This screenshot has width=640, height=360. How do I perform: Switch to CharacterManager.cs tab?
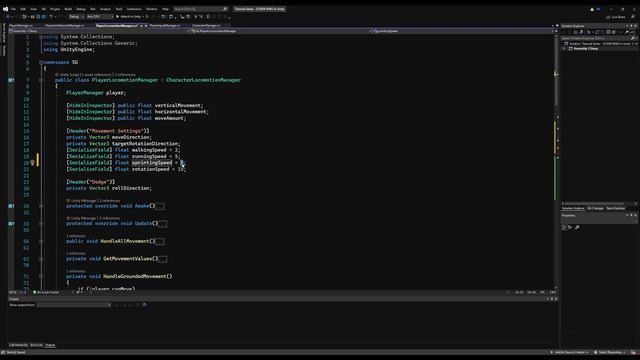point(206,25)
